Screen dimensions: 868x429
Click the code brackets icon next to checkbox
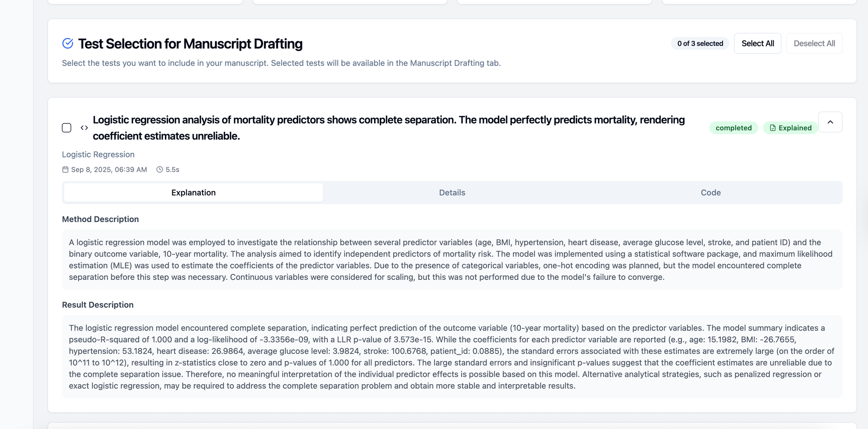point(84,128)
